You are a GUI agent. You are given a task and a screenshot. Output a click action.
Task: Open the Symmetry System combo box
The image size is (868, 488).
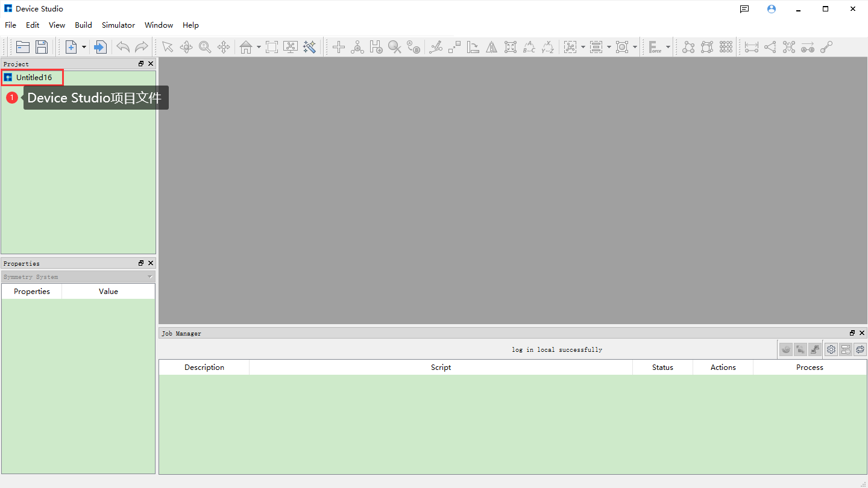coord(78,277)
